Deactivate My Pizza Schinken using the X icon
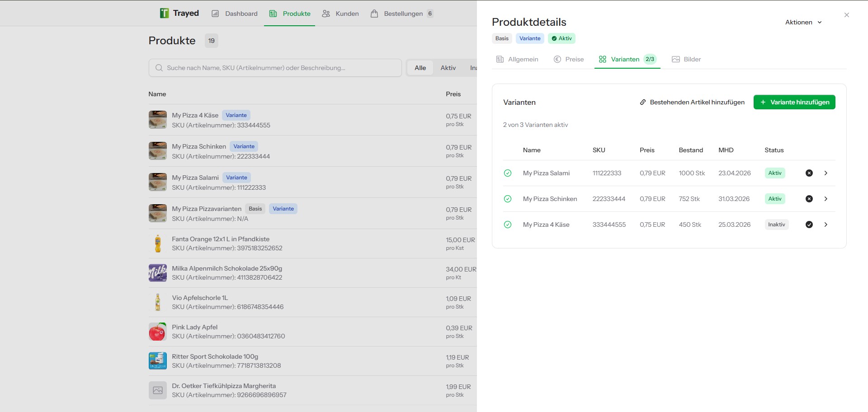868x412 pixels. [809, 199]
